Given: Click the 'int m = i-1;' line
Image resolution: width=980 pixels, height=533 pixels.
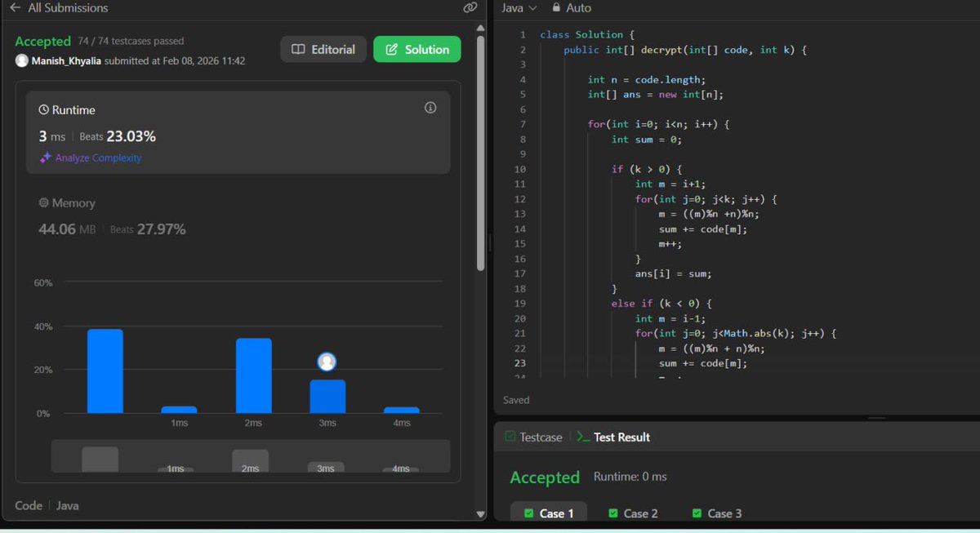Looking at the screenshot, I should (x=670, y=318).
